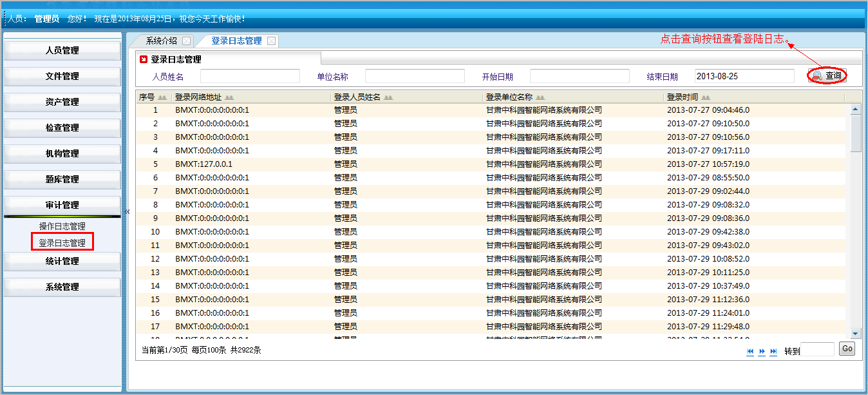Click row number 10 in the log table
868x395 pixels.
[x=155, y=232]
